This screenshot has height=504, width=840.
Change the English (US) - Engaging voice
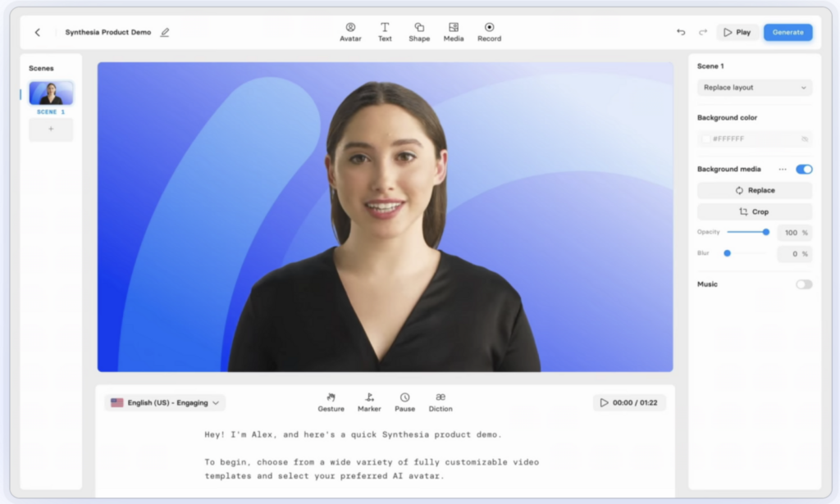pyautogui.click(x=164, y=402)
